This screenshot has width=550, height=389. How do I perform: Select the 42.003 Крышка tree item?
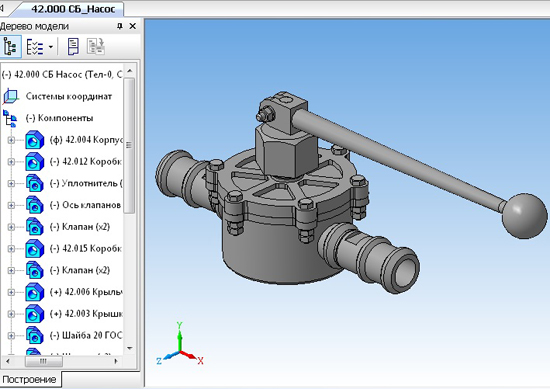tap(86, 314)
